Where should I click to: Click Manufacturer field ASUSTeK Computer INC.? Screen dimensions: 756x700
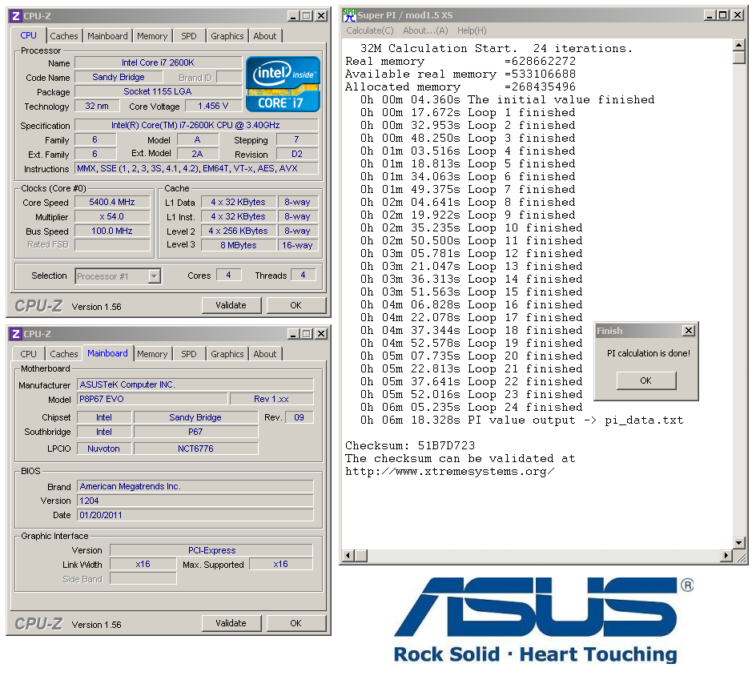(x=195, y=384)
